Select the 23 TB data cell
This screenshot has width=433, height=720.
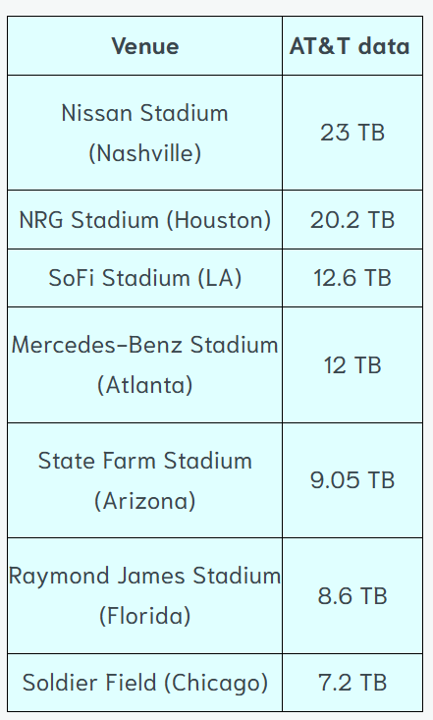point(352,133)
